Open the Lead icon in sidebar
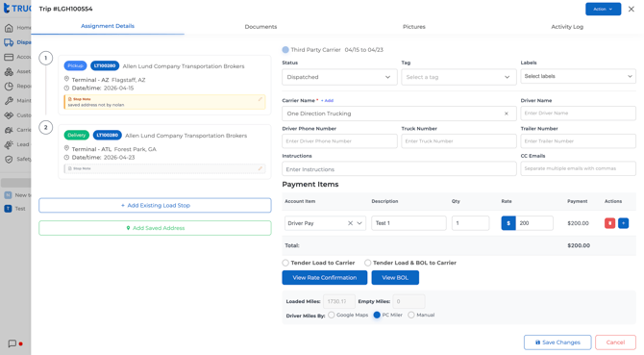The width and height of the screenshot is (644, 355). click(9, 144)
